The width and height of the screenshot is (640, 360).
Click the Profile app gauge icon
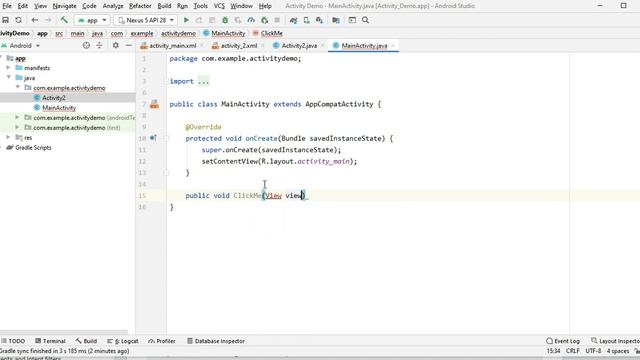251,20
